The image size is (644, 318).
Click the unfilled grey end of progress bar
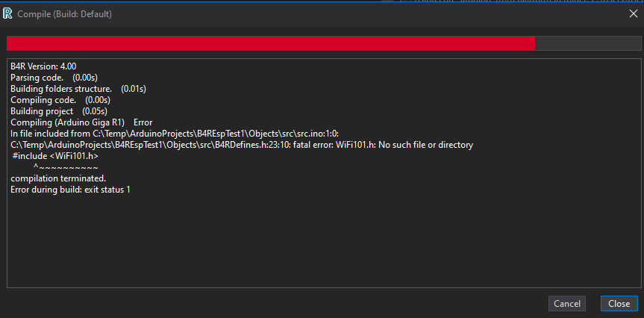(x=586, y=43)
